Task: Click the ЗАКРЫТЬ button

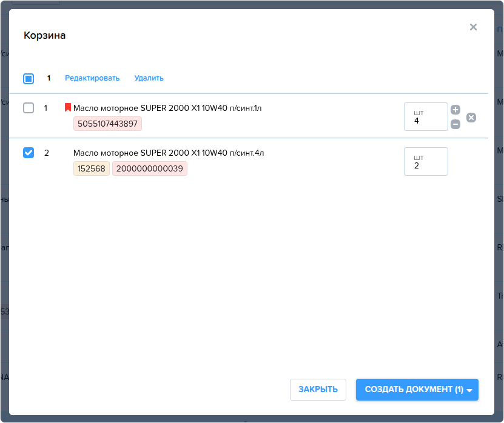Action: click(318, 389)
